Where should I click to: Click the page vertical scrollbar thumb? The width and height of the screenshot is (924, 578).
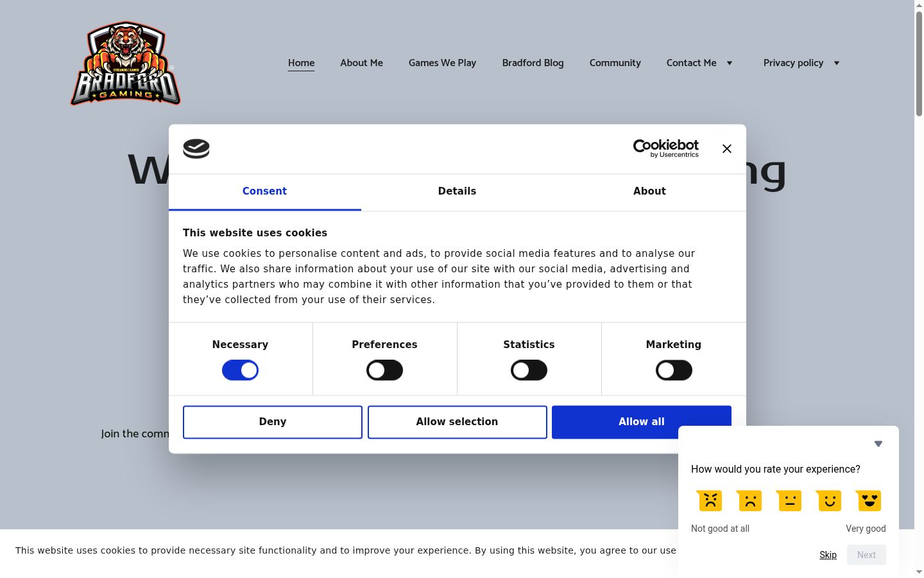919,63
